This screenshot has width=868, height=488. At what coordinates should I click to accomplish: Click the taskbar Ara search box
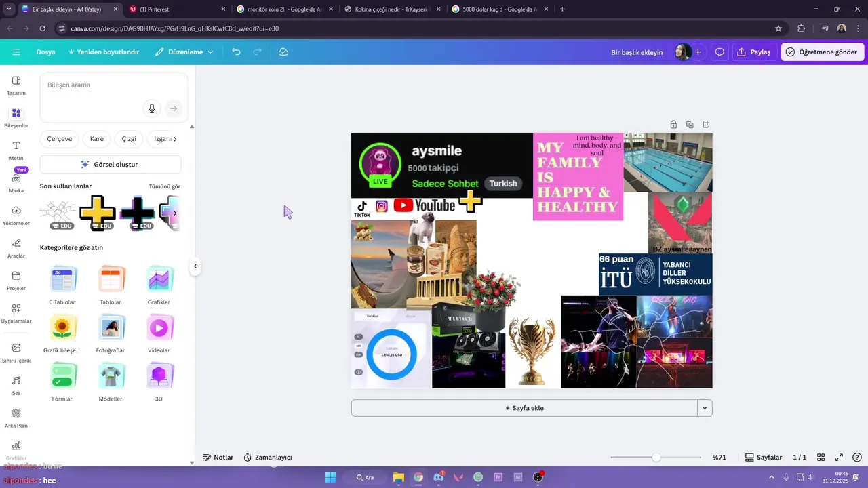click(x=366, y=477)
